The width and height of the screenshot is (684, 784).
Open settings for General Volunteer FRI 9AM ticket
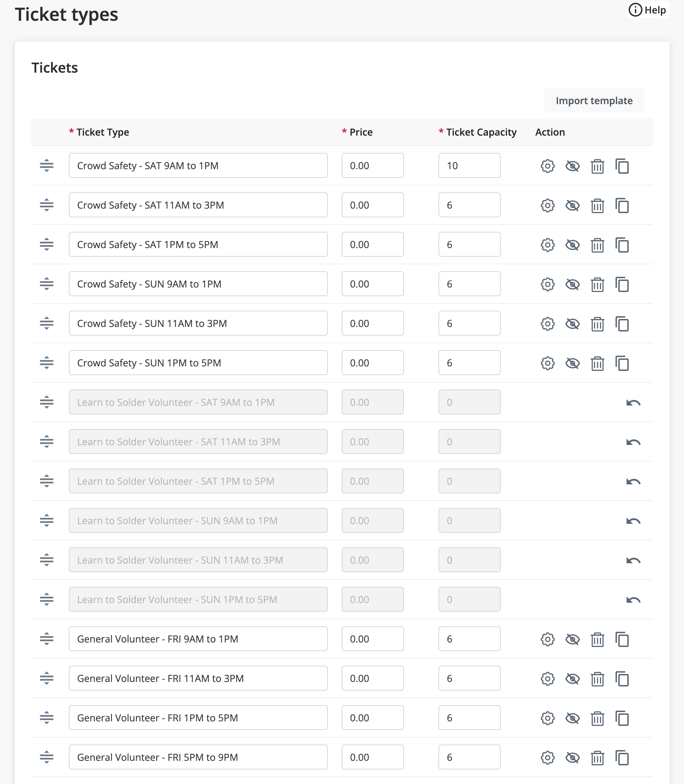click(547, 639)
